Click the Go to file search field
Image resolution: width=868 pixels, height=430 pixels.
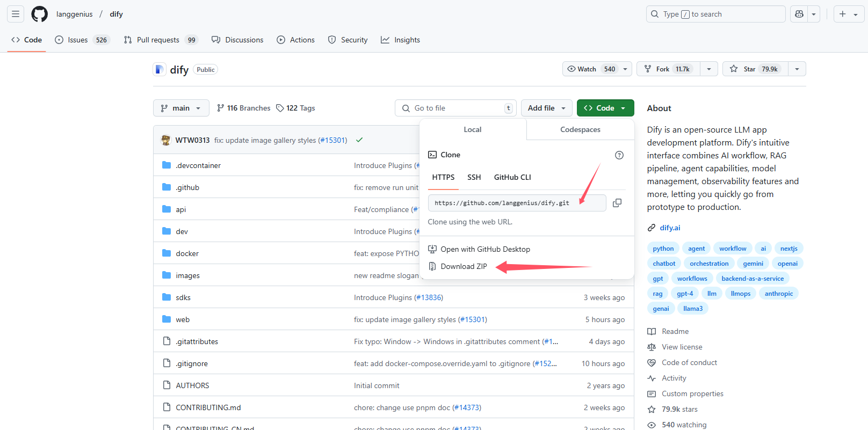click(x=455, y=108)
